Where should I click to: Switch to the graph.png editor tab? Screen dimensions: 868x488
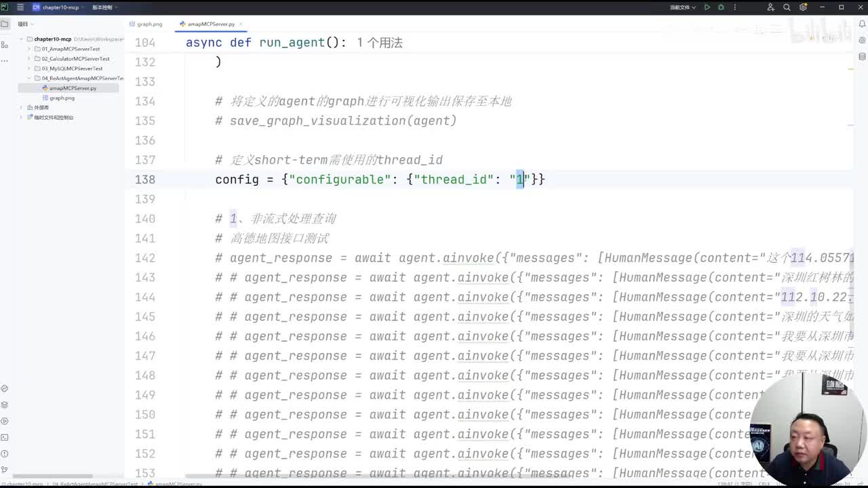(x=146, y=24)
